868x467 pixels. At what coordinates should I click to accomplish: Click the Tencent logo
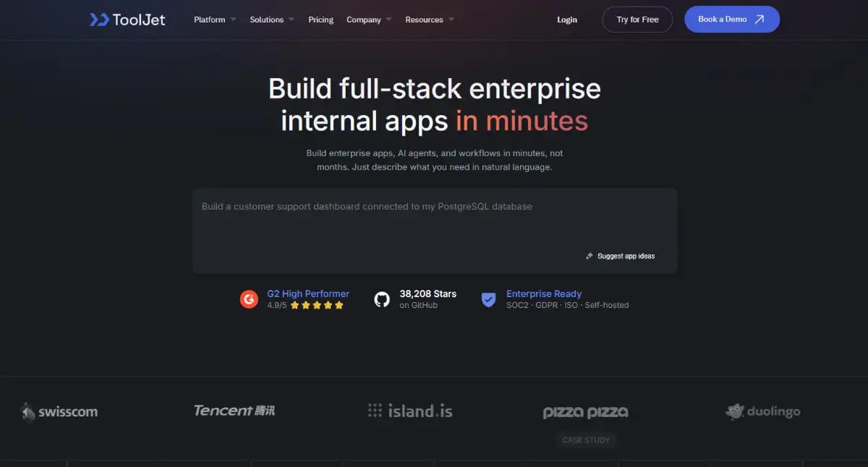point(234,411)
